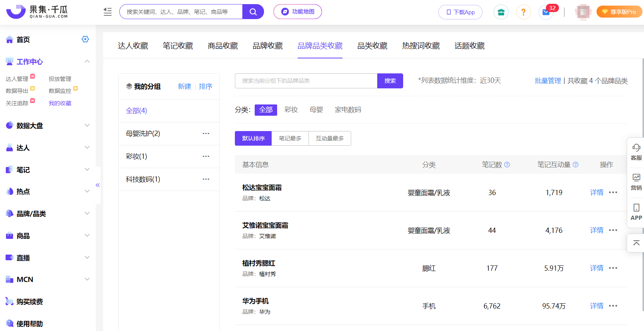
Task: Open 详情 for 华为手机
Action: tap(597, 306)
